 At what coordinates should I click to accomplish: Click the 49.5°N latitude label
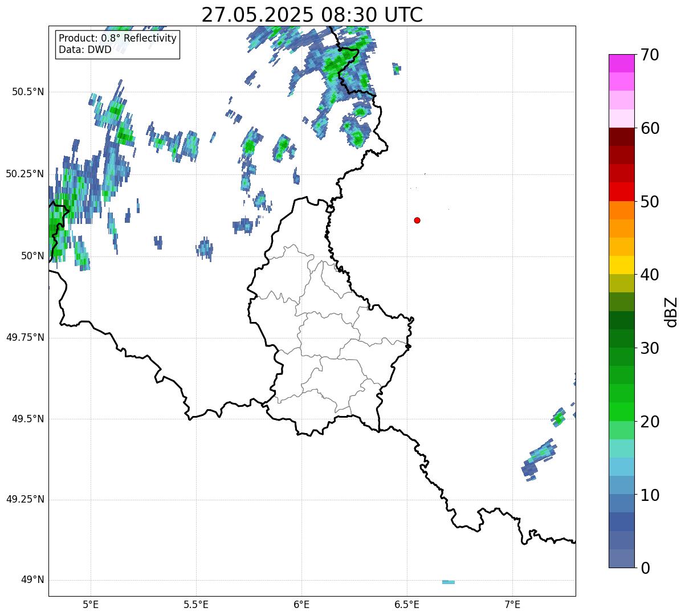[x=28, y=419]
